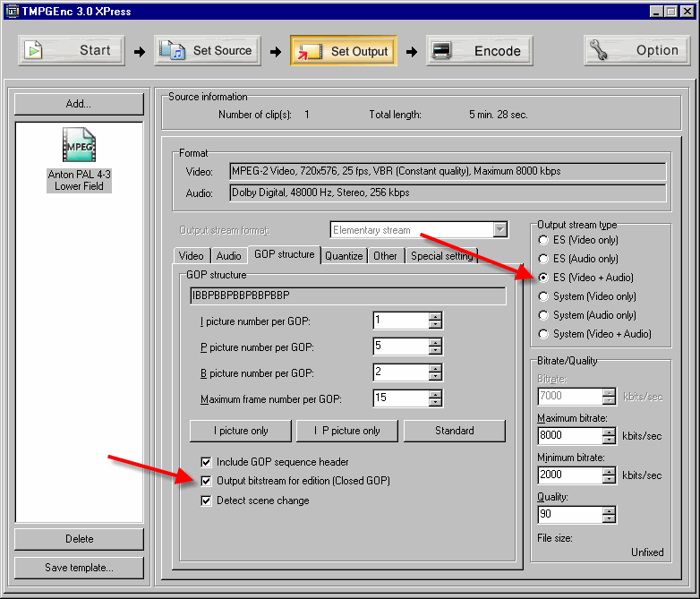Image resolution: width=700 pixels, height=599 pixels.
Task: Decrease the Maximum bitrate value
Action: [609, 440]
